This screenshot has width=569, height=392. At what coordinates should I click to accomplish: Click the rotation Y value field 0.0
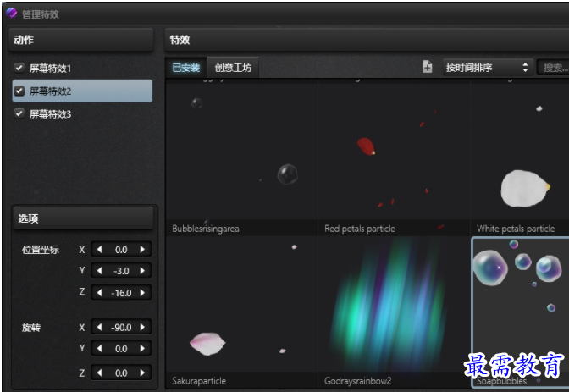(x=121, y=349)
